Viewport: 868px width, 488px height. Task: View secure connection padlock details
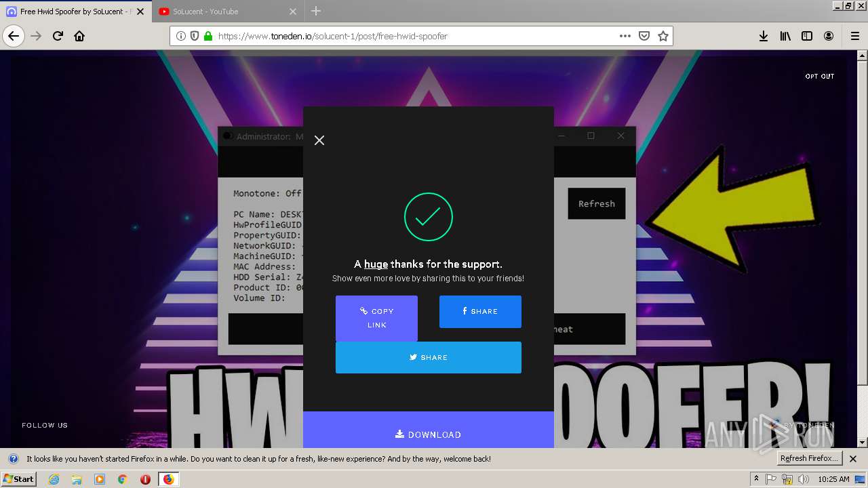[208, 36]
